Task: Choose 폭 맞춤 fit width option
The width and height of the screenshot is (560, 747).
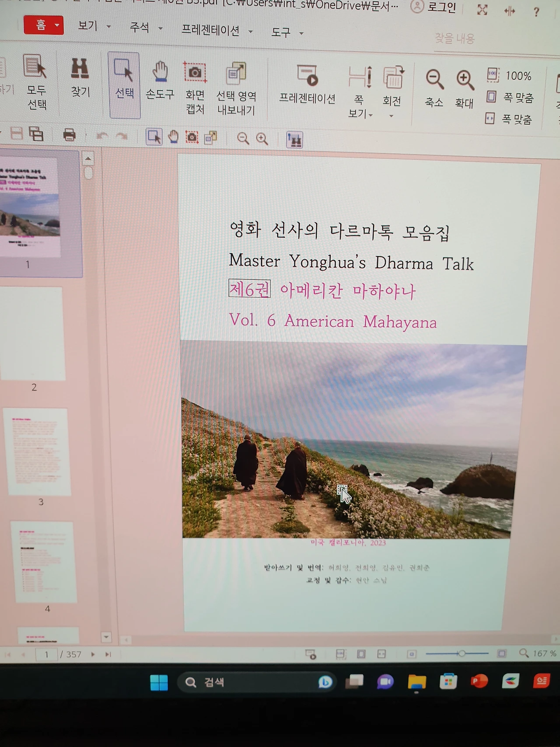Action: click(x=509, y=119)
